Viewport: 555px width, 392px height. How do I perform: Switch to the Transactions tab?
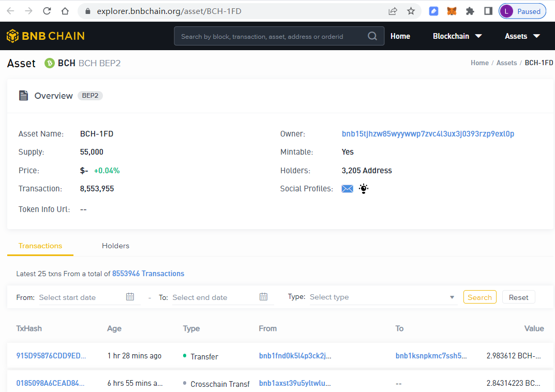click(x=40, y=246)
